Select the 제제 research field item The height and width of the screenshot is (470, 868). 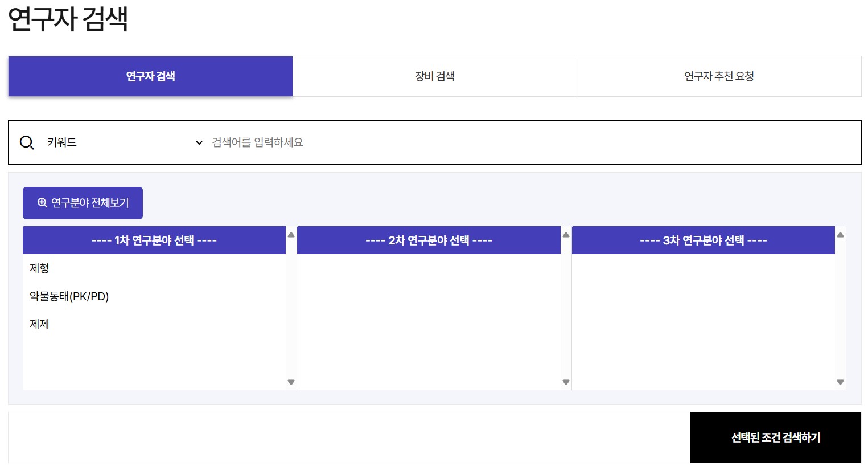click(x=40, y=324)
